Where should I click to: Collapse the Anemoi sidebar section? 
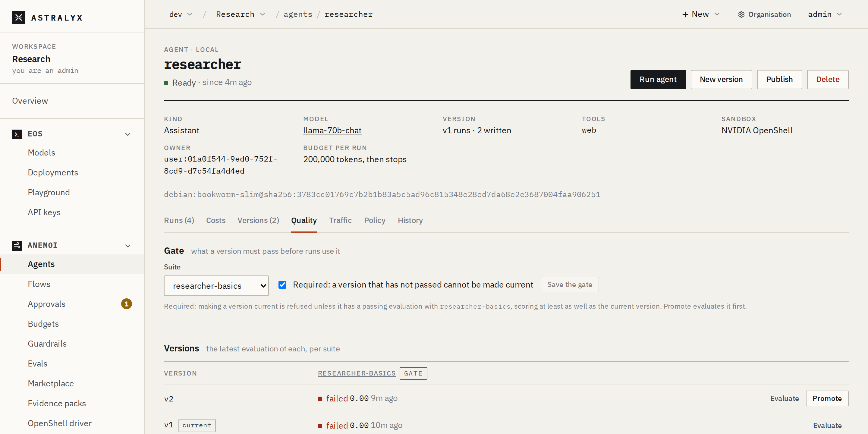[x=128, y=246]
